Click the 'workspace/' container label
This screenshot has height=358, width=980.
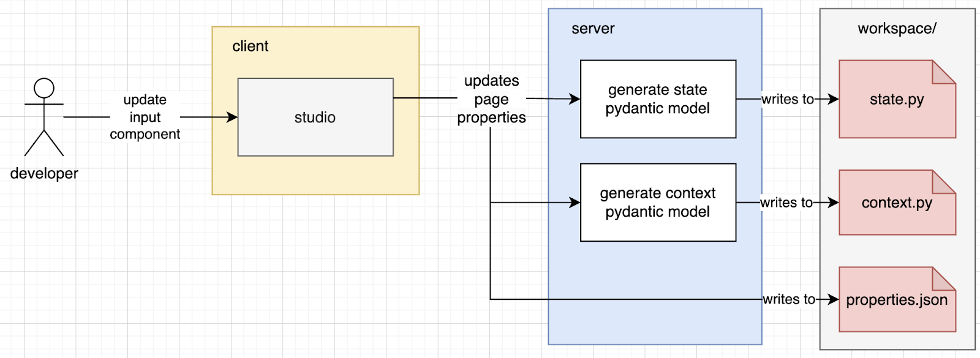tap(897, 29)
